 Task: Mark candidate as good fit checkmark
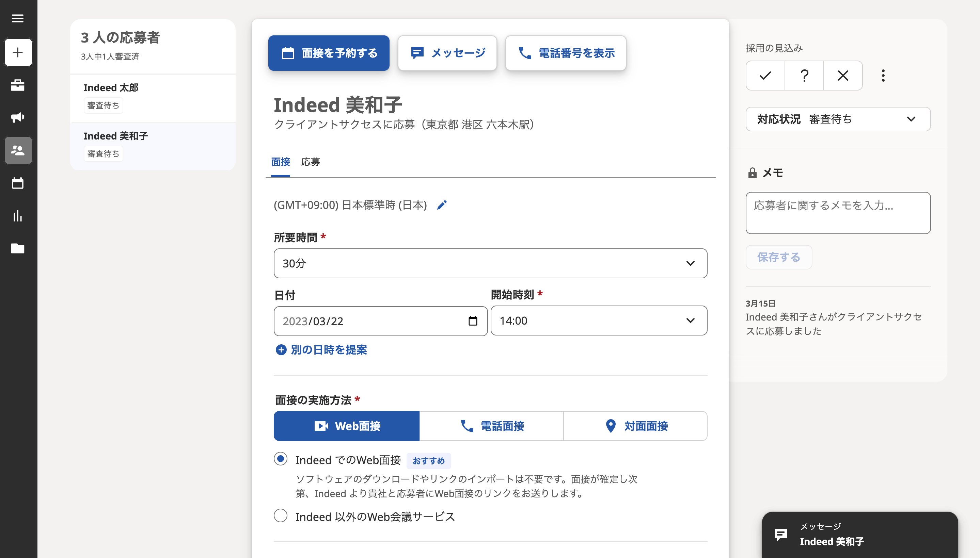coord(765,76)
